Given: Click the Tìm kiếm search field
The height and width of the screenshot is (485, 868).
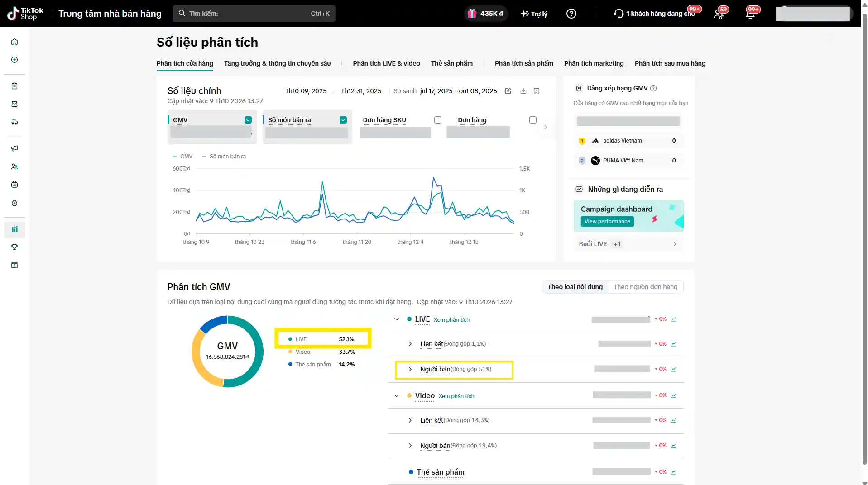Looking at the screenshot, I should click(254, 14).
